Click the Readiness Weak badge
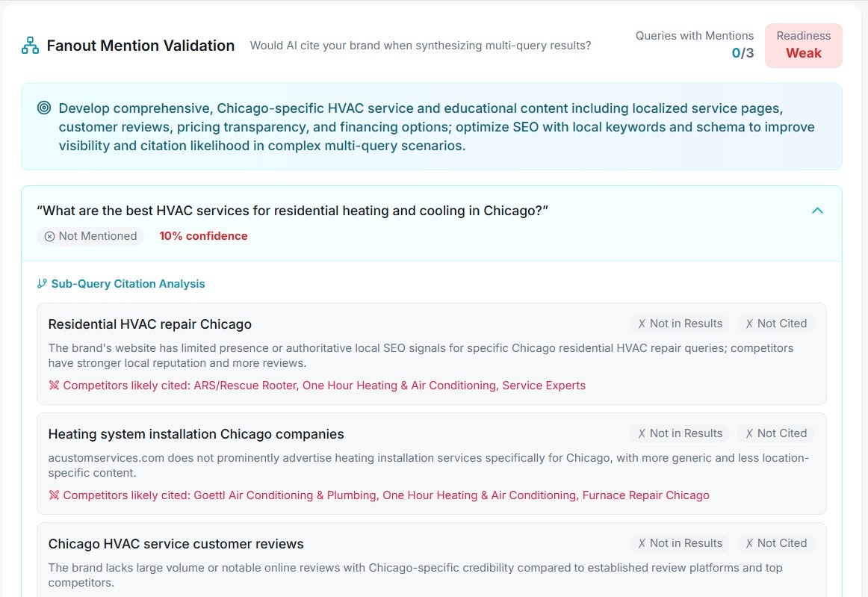The height and width of the screenshot is (597, 868). click(x=803, y=46)
